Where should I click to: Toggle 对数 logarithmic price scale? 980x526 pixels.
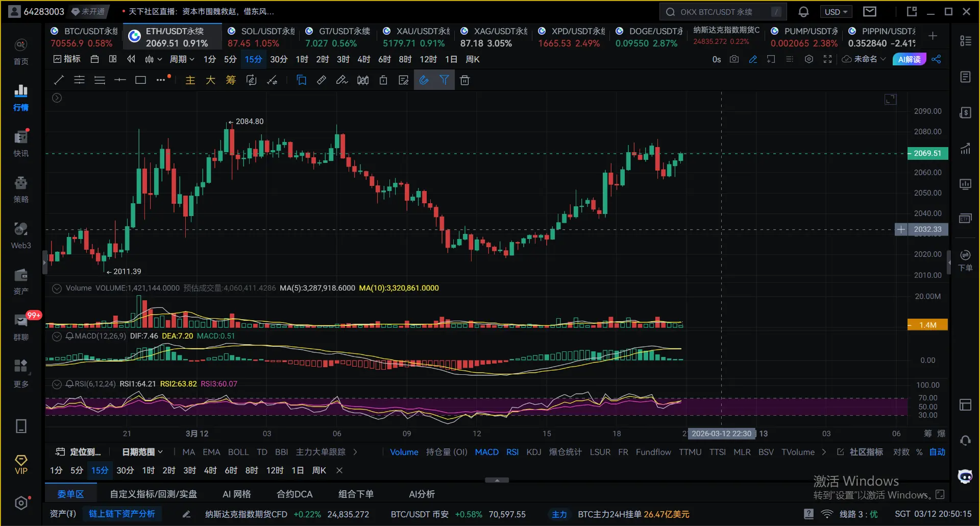pyautogui.click(x=901, y=452)
